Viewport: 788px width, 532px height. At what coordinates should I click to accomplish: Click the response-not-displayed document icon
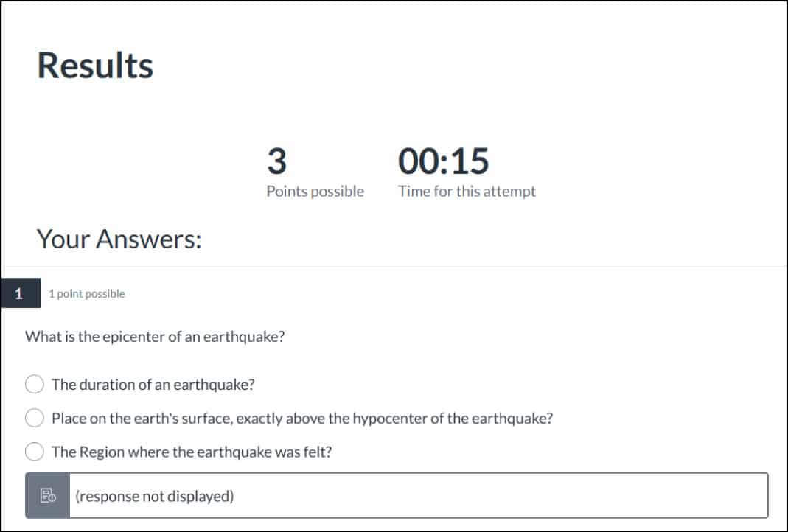[x=47, y=496]
